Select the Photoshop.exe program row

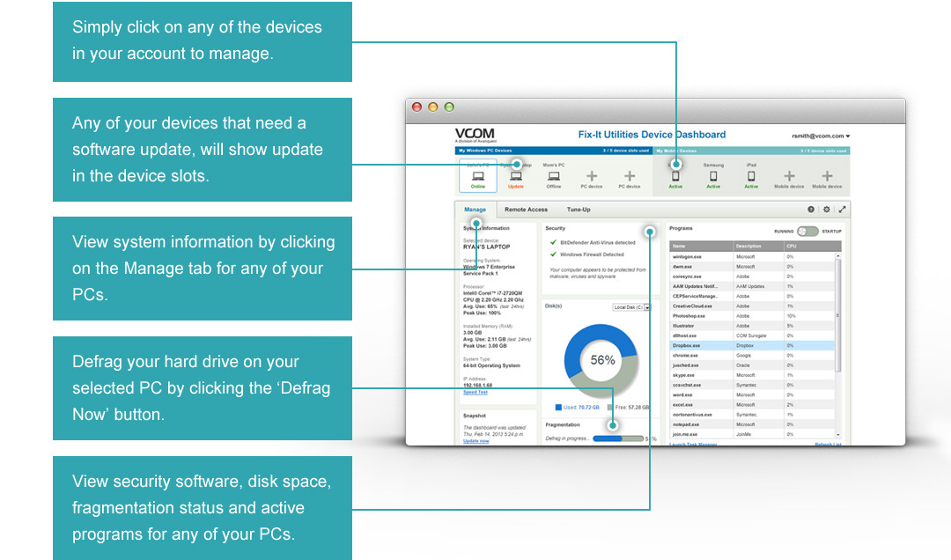(752, 315)
